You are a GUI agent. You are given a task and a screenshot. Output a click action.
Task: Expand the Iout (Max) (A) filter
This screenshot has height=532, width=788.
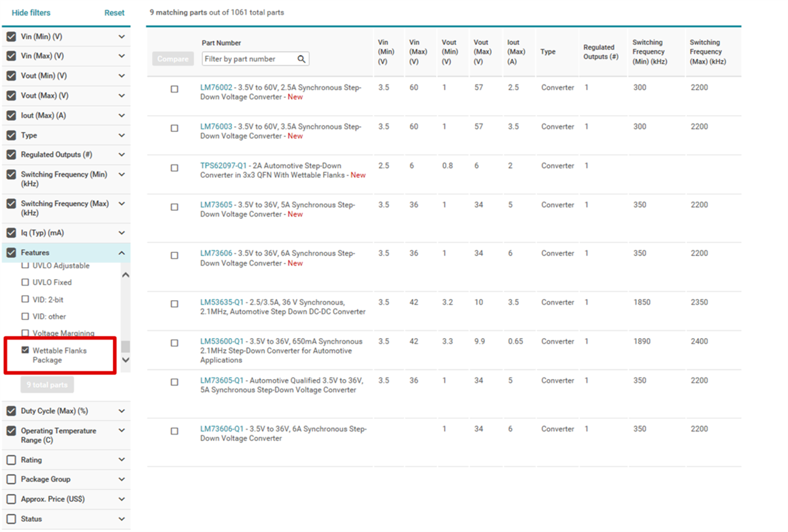[122, 115]
